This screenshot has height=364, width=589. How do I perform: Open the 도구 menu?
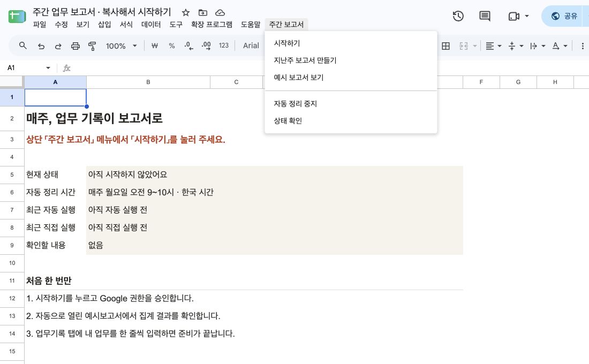176,25
